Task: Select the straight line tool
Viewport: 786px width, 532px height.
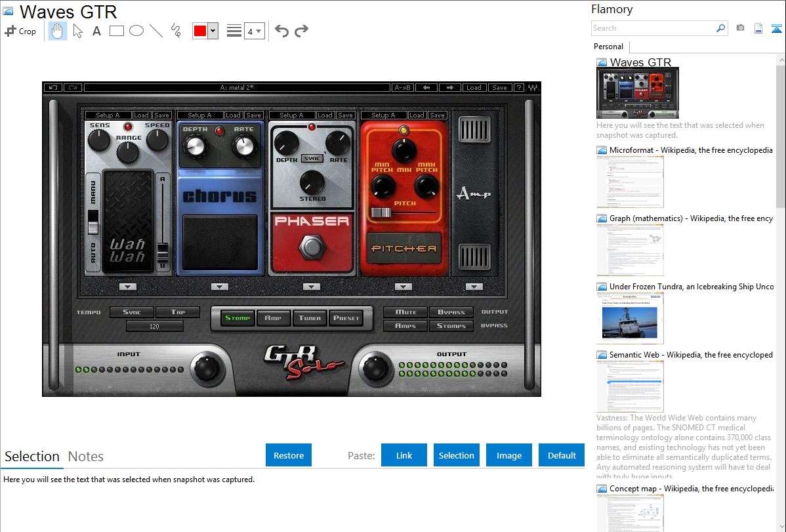Action: (156, 31)
